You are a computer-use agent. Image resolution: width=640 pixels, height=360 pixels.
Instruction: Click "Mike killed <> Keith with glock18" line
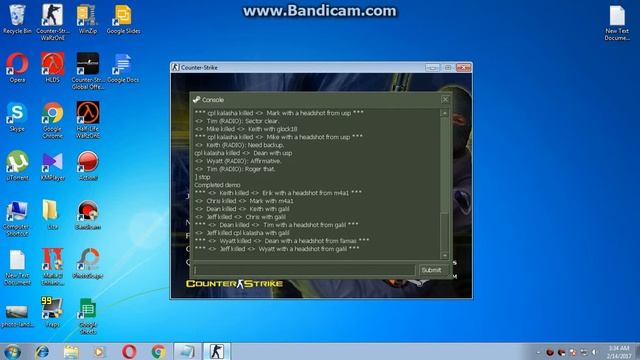point(246,129)
